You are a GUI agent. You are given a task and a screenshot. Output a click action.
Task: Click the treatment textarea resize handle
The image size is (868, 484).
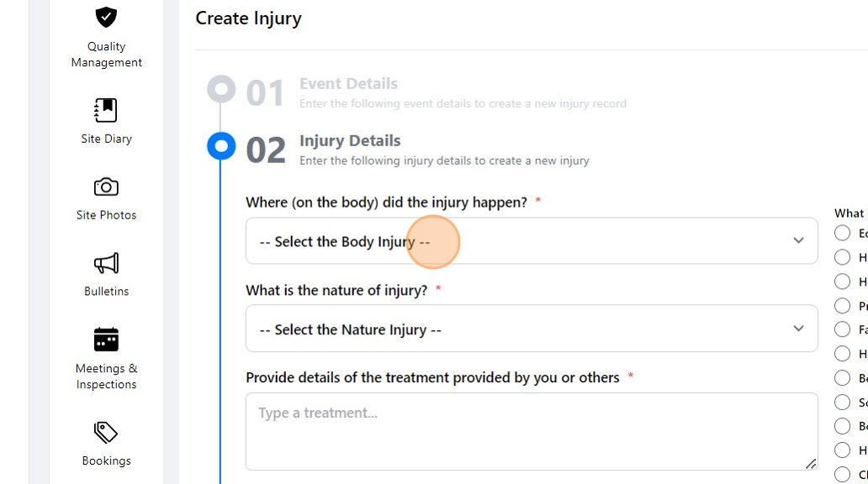click(811, 464)
